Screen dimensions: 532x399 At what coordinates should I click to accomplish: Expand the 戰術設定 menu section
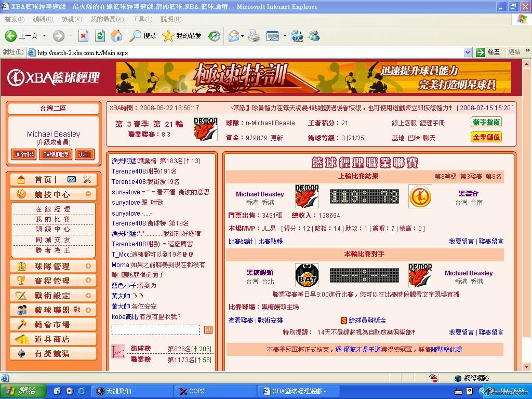pos(88,295)
